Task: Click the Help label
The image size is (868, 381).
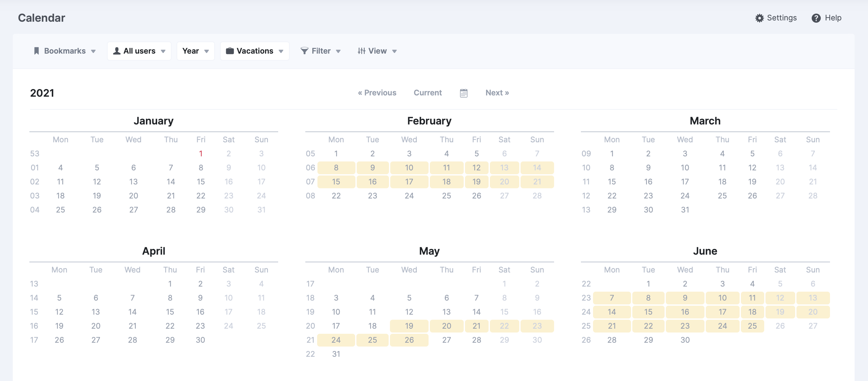Action: 833,18
